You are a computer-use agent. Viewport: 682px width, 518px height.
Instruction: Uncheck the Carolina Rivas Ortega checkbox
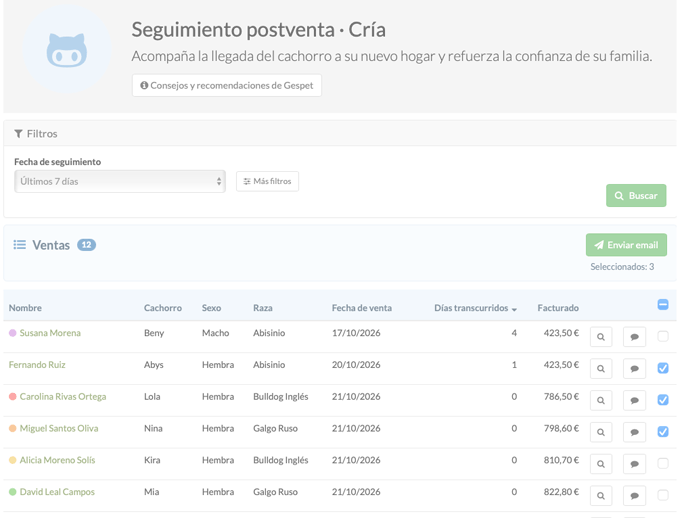click(x=663, y=400)
